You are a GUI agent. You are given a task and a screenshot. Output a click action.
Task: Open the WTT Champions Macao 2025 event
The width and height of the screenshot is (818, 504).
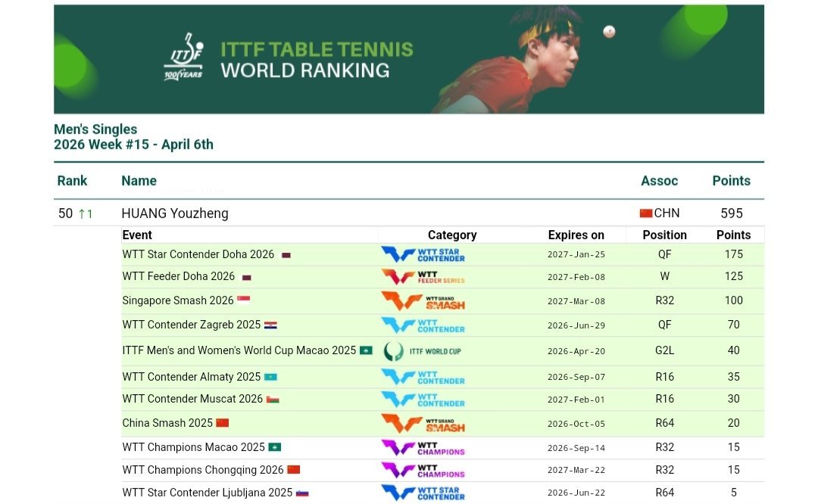click(x=194, y=447)
